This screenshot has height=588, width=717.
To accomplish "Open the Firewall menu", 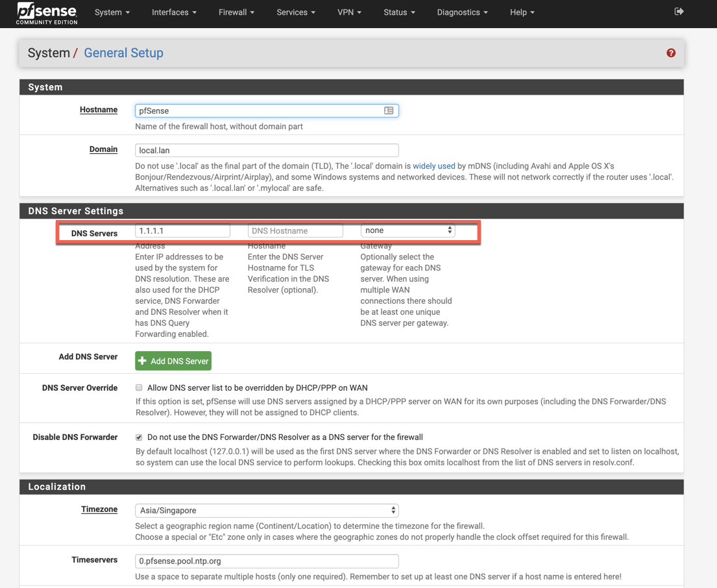I will tap(236, 12).
